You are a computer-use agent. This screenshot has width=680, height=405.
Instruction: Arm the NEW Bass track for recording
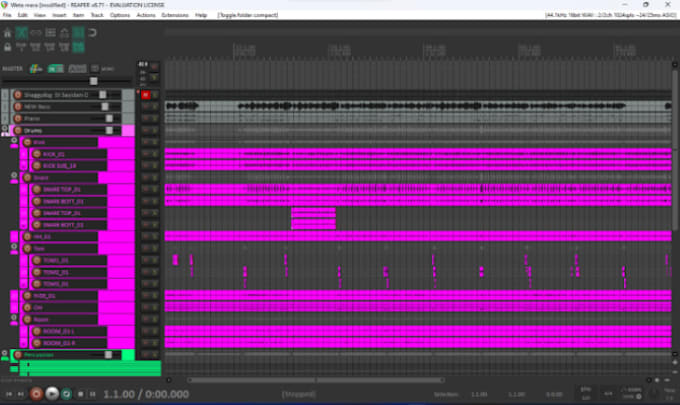(18, 107)
